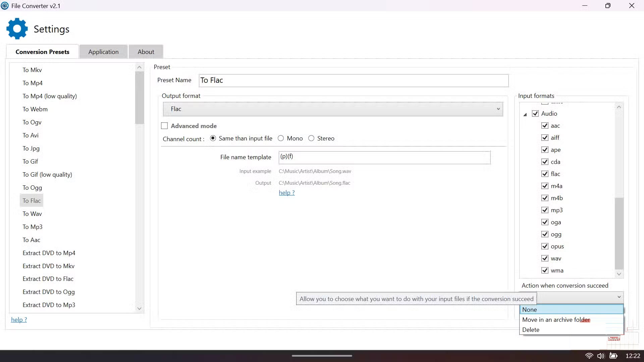Click the volume speaker tray icon
This screenshot has height=362, width=644.
click(601, 356)
